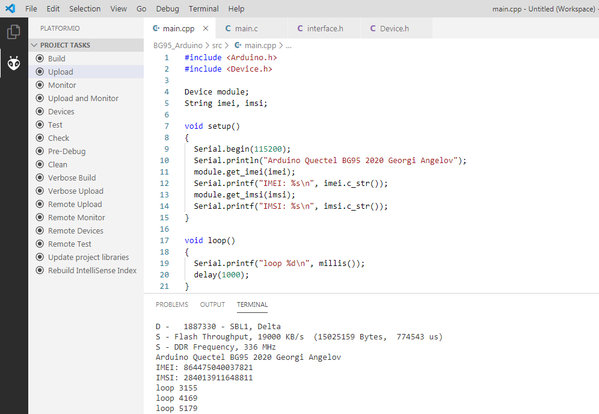This screenshot has width=599, height=414.
Task: Click the C file icon on Device.h tab
Action: point(373,28)
